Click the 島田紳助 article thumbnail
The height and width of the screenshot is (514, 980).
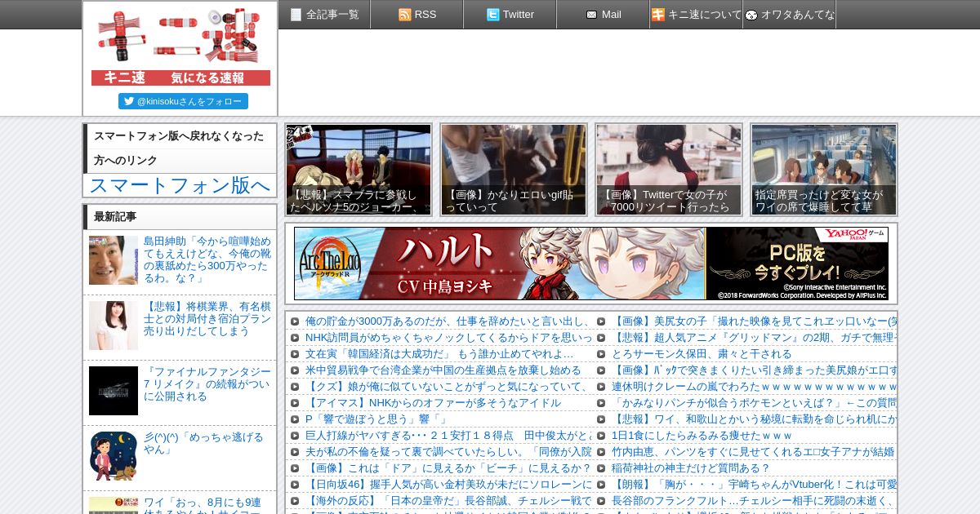(114, 260)
